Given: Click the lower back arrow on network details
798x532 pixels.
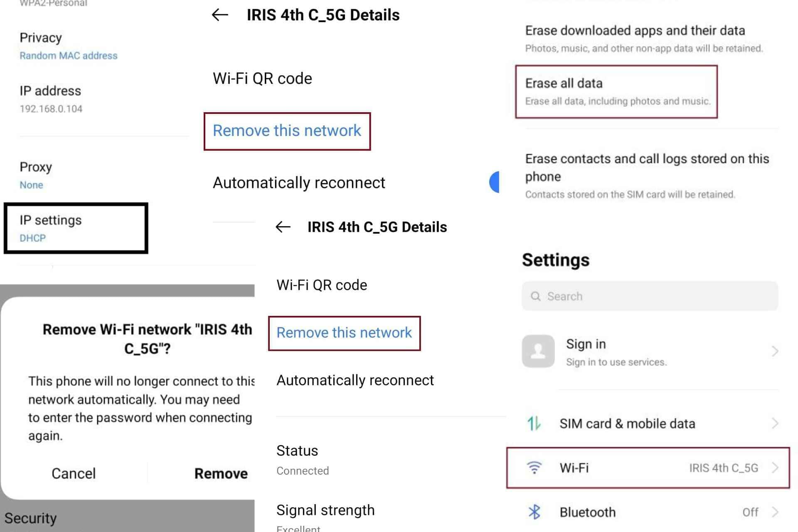Looking at the screenshot, I should click(x=283, y=227).
